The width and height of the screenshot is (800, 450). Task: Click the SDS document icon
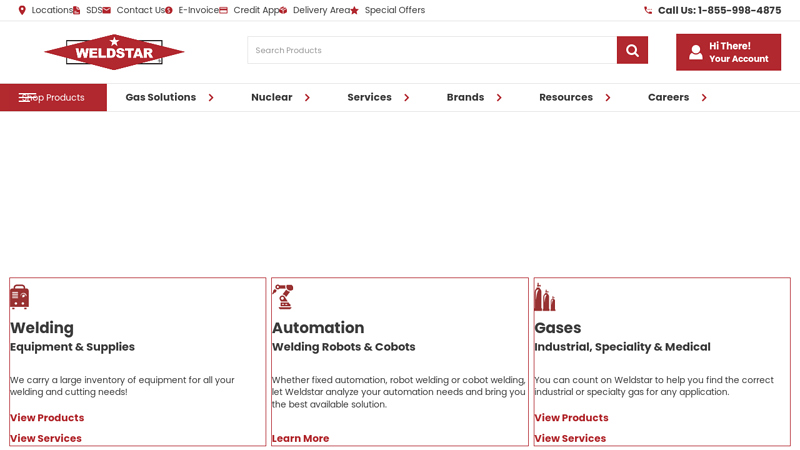[x=77, y=10]
